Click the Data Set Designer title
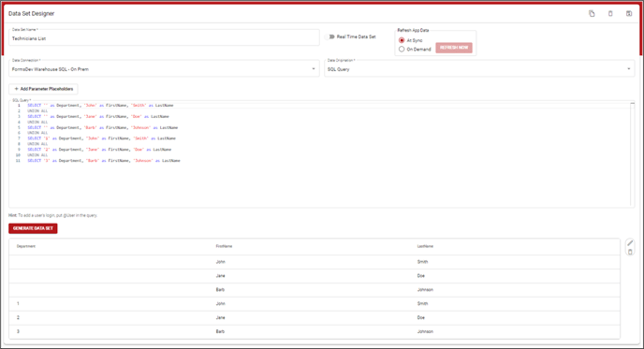Screen dimensions: 644x349 (x=31, y=13)
